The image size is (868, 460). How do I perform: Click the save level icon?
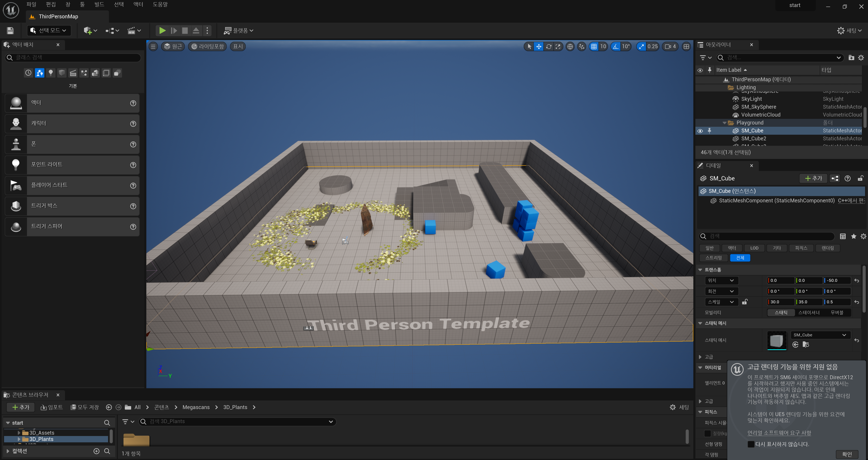point(10,31)
